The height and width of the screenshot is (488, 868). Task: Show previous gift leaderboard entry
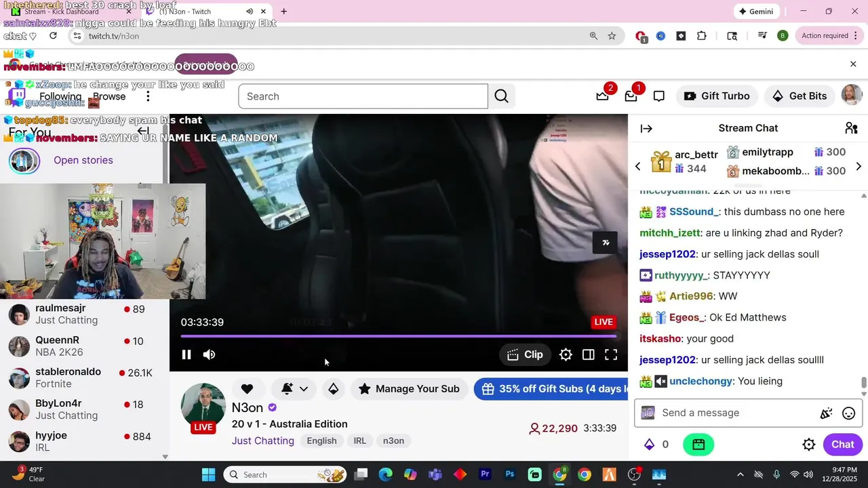(637, 166)
